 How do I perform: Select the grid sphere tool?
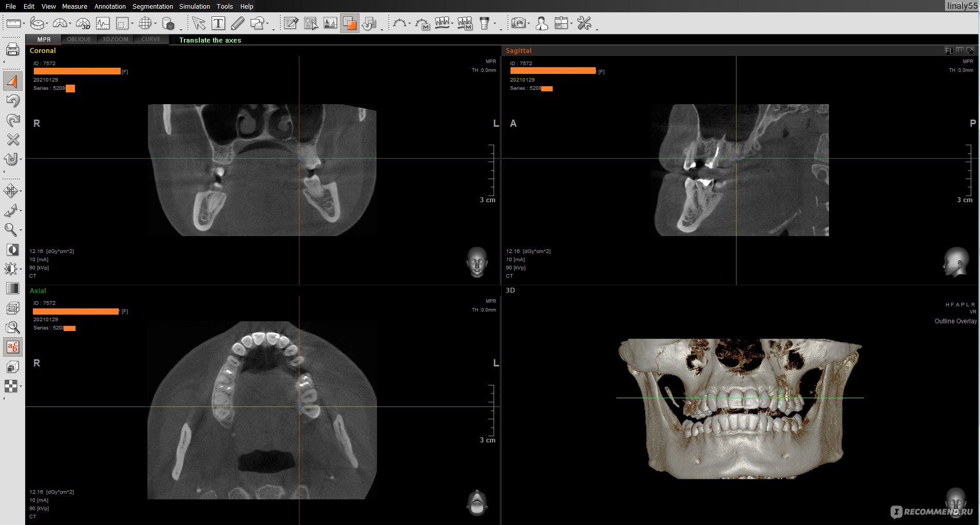(145, 23)
